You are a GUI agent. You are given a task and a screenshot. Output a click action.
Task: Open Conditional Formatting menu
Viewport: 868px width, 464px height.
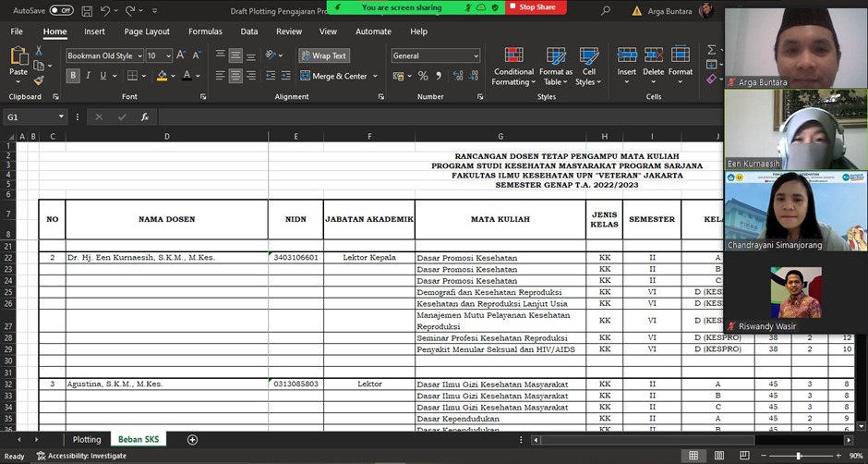pyautogui.click(x=513, y=66)
